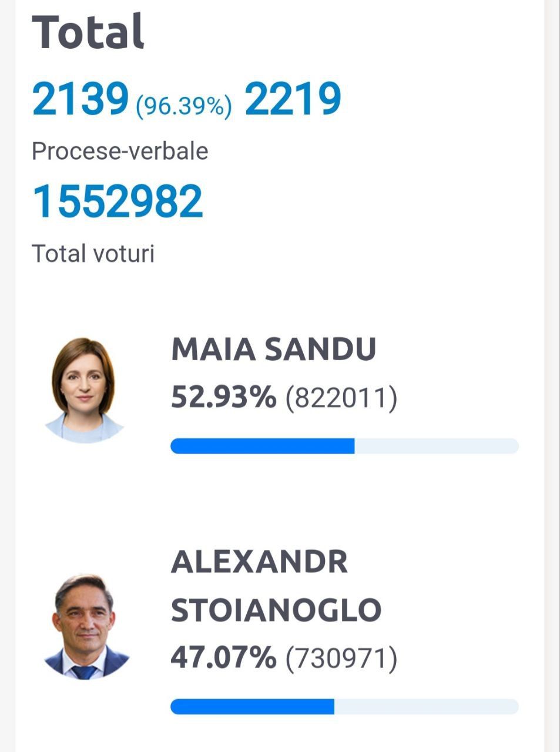The image size is (560, 752).
Task: Click the STOIANOGLO surname text
Action: click(276, 610)
